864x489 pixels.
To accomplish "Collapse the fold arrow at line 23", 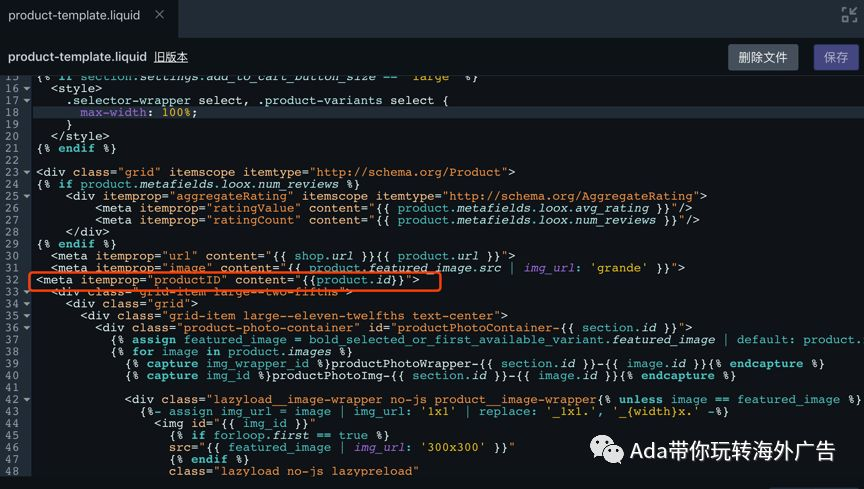I will [26, 173].
